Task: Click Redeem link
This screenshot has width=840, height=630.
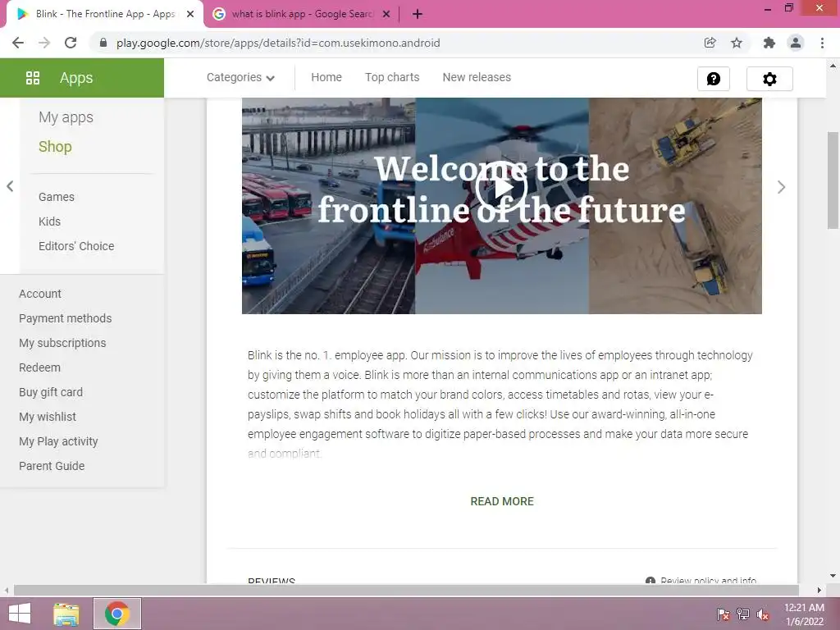Action: coord(39,368)
